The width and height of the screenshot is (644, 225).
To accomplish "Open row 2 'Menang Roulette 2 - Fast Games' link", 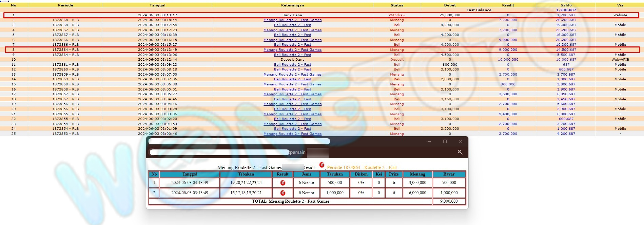I will (292, 20).
